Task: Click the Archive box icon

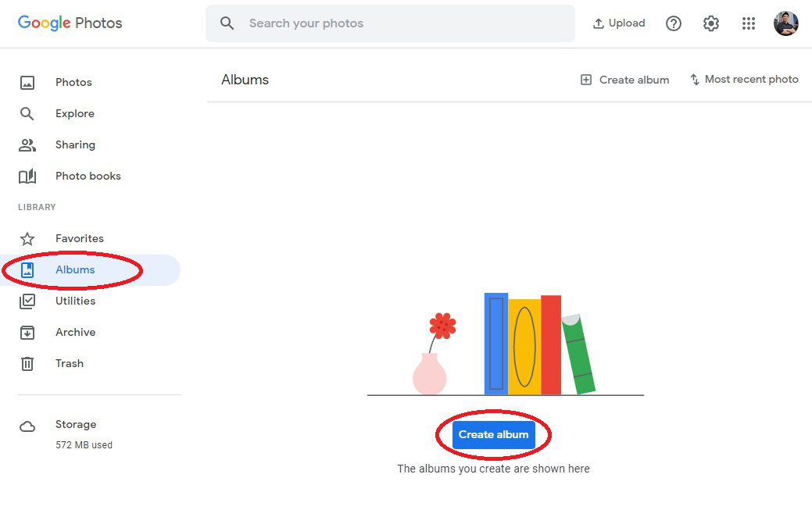Action: click(27, 332)
